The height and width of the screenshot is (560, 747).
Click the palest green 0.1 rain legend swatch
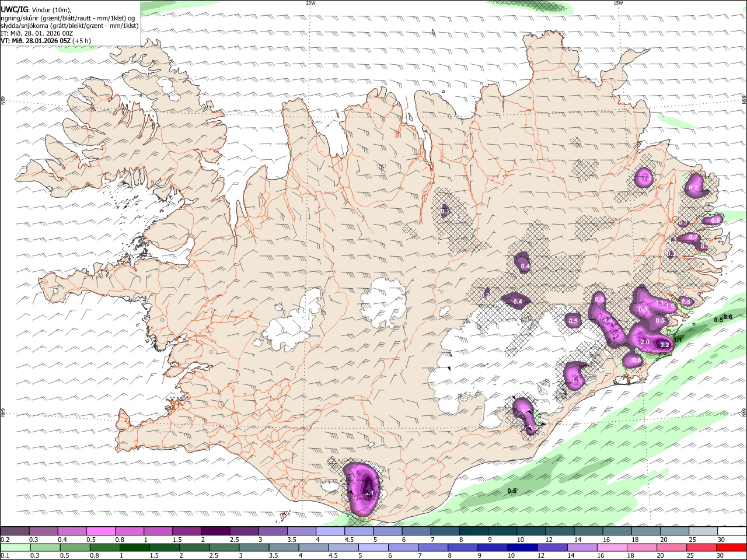(15, 548)
